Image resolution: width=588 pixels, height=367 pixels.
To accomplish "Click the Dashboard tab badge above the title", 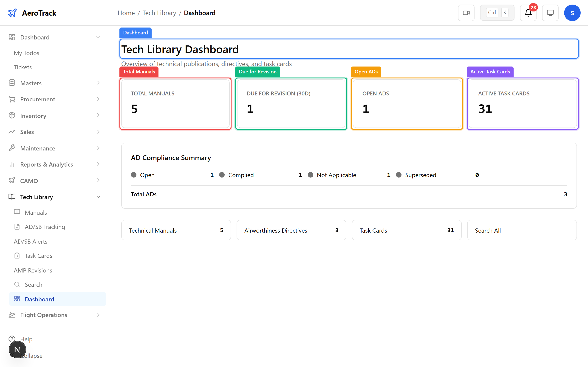I will point(135,32).
